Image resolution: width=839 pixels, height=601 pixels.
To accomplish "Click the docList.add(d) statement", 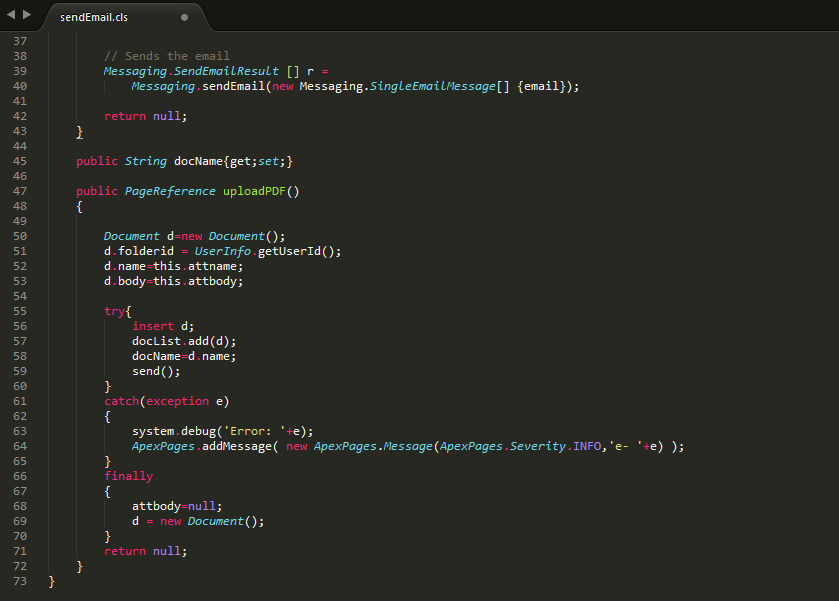I will pyautogui.click(x=184, y=341).
